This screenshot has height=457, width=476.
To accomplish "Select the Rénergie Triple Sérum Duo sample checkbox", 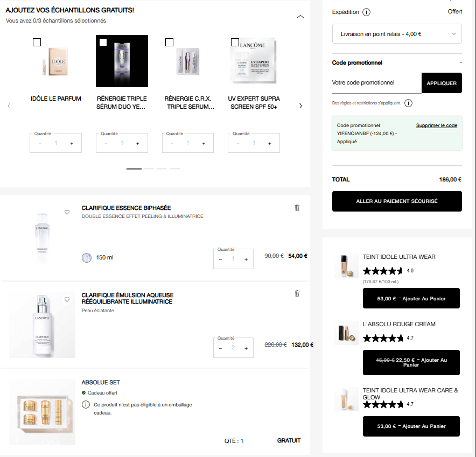I will pyautogui.click(x=103, y=42).
